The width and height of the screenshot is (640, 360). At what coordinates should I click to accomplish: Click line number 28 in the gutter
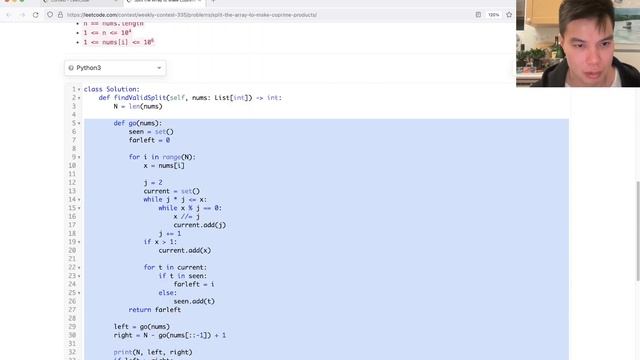point(72,318)
